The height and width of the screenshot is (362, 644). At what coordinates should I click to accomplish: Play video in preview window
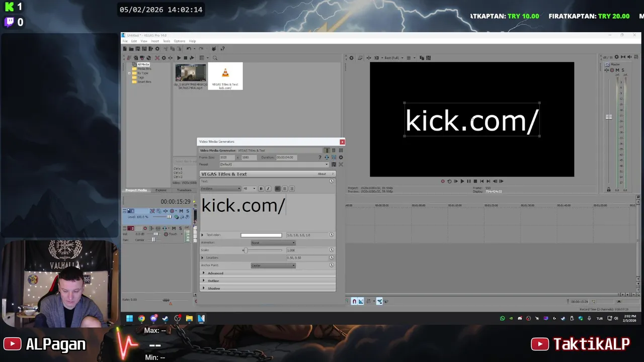(x=462, y=181)
